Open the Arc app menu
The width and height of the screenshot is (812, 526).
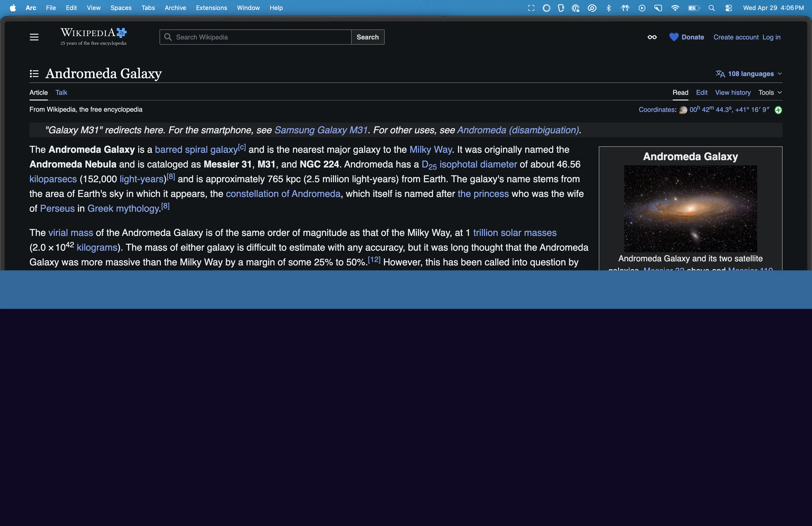[x=31, y=8]
